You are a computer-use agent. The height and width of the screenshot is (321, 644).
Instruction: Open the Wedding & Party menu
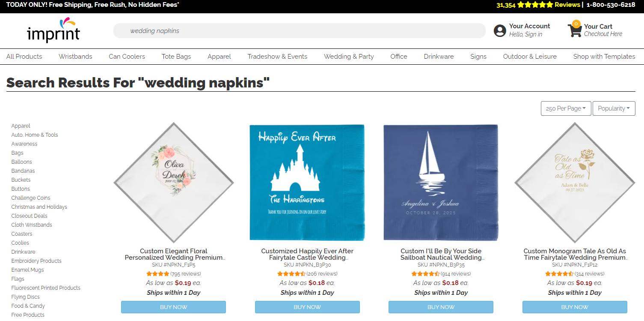(x=349, y=57)
